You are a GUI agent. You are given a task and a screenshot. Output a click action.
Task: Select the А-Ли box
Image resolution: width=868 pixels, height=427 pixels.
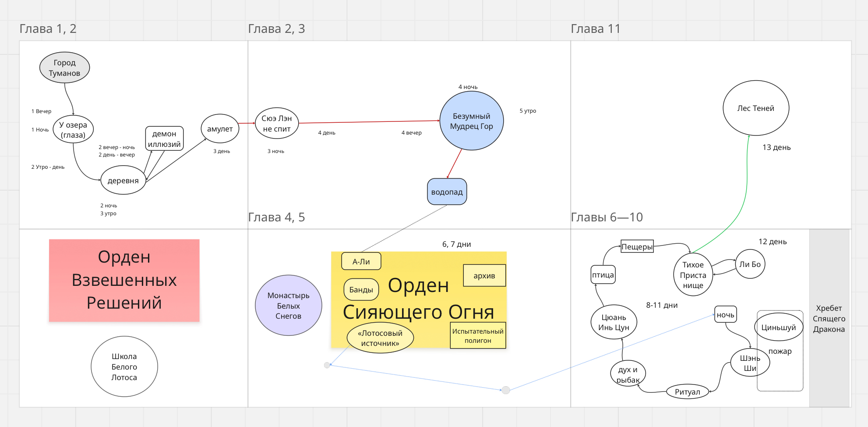361,261
